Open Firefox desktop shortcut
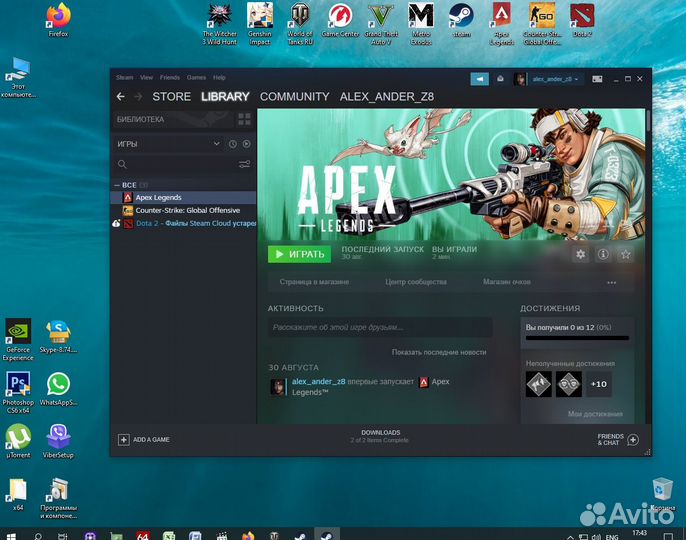Viewport: 686px width, 540px height. 58,20
